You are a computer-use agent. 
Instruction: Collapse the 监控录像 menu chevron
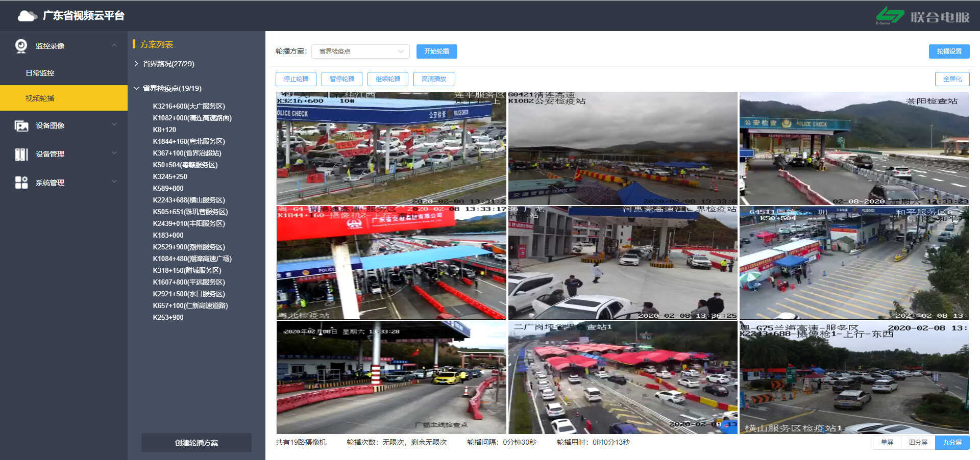point(114,46)
